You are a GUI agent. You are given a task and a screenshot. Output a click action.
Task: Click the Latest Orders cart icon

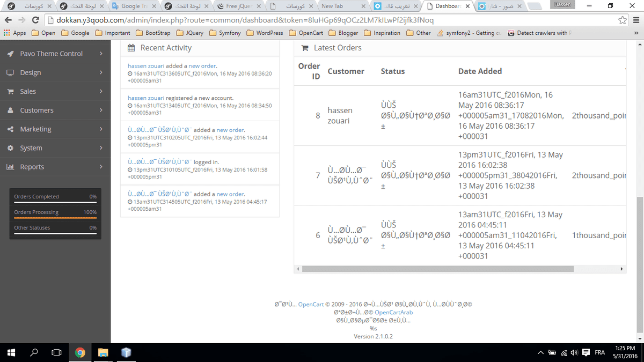click(x=305, y=48)
